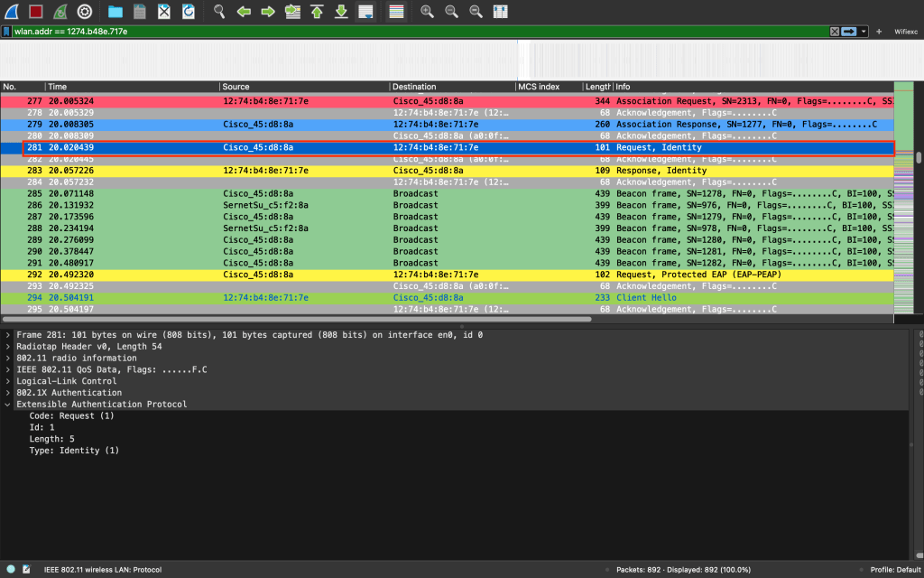Open a capture file via folder icon

pyautogui.click(x=115, y=12)
